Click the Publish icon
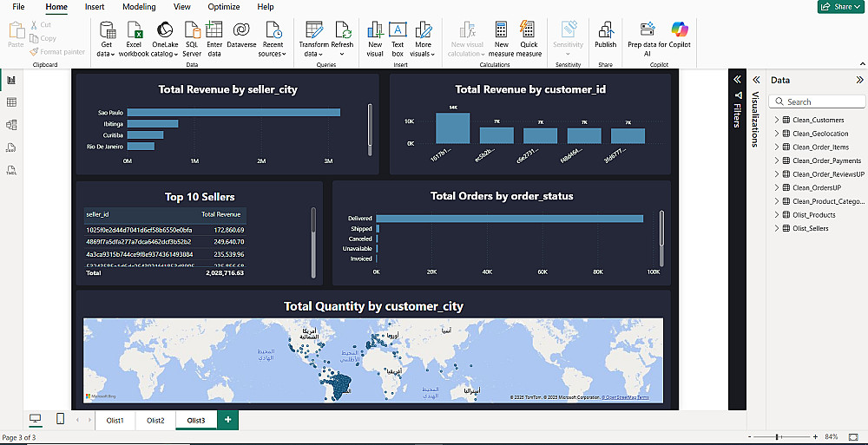 pyautogui.click(x=605, y=30)
